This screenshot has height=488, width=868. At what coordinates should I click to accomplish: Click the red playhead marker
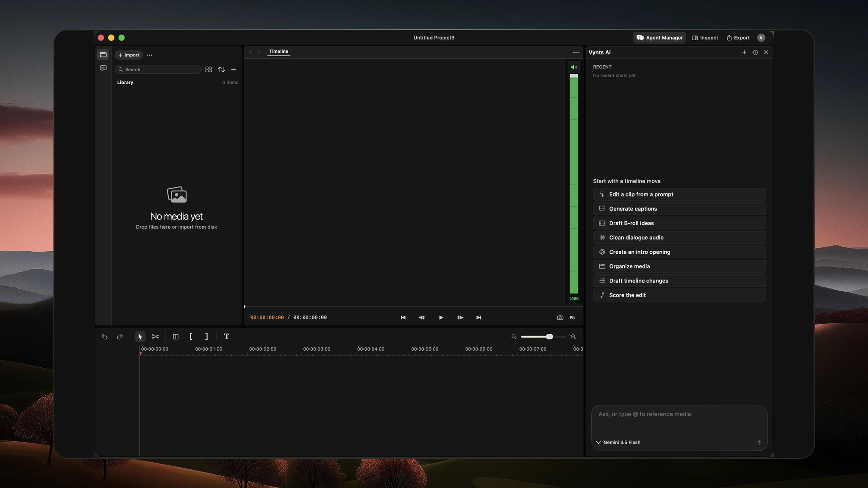coord(140,354)
